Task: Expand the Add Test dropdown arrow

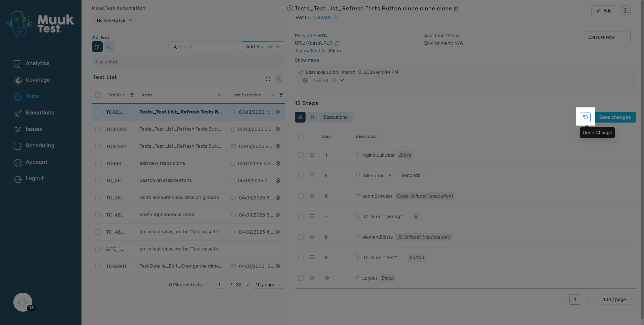Action: coord(278,47)
